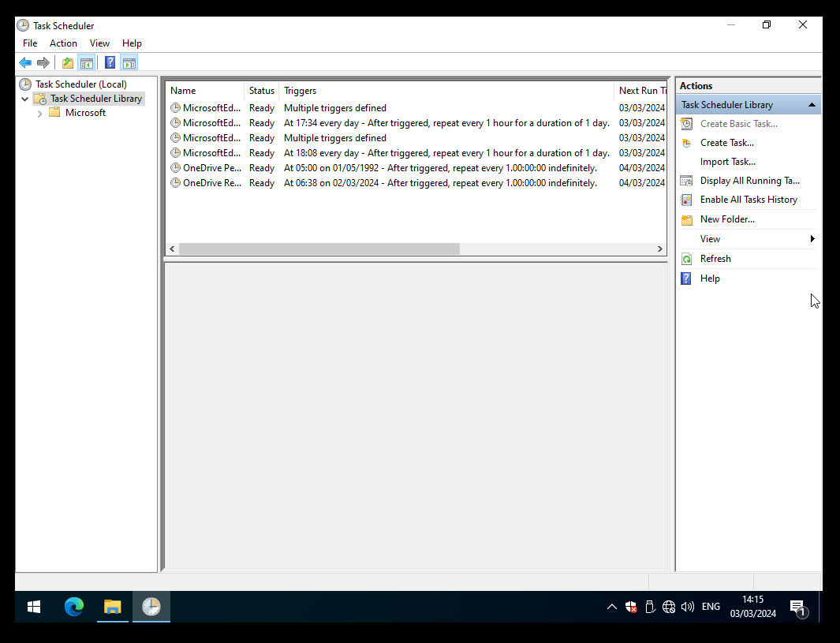Toggle the Show/Hide Console Tree toolbar icon
This screenshot has height=643, width=840.
[87, 63]
